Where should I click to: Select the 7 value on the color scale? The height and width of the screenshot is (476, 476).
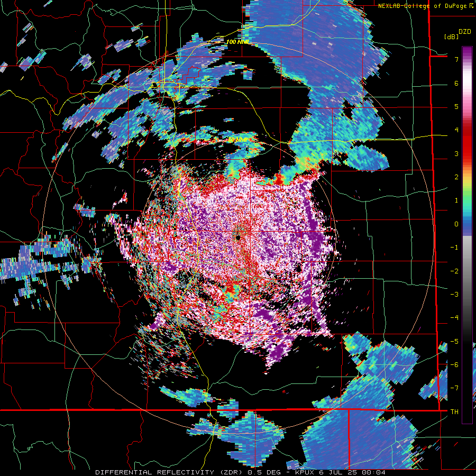click(456, 59)
